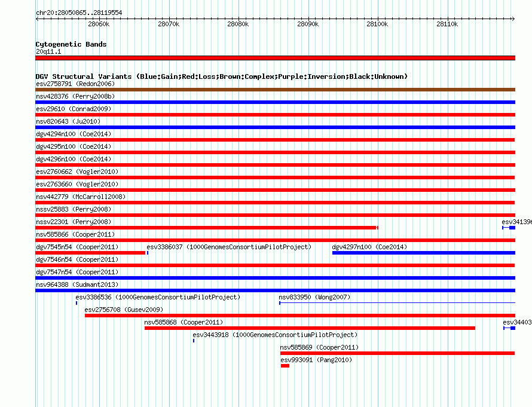Open variant dgv4295n100 (Coe2014) label
The width and height of the screenshot is (532, 407).
tap(74, 146)
